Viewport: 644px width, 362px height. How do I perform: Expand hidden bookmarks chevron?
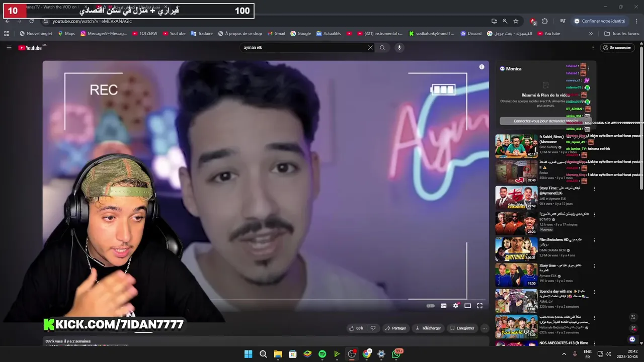591,34
